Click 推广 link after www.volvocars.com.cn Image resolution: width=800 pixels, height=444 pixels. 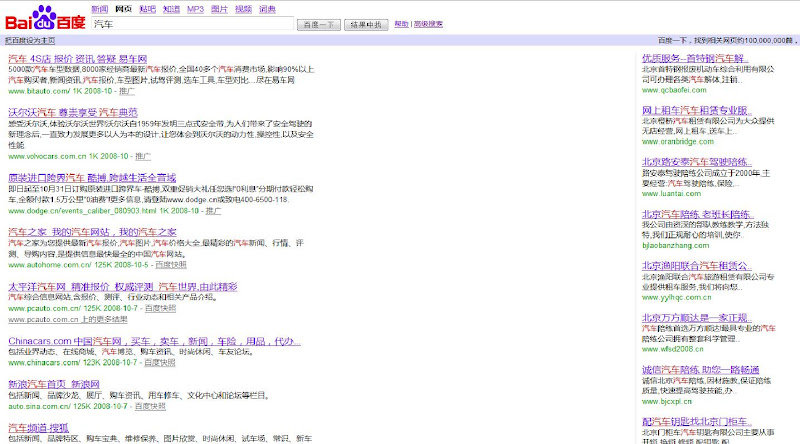143,156
